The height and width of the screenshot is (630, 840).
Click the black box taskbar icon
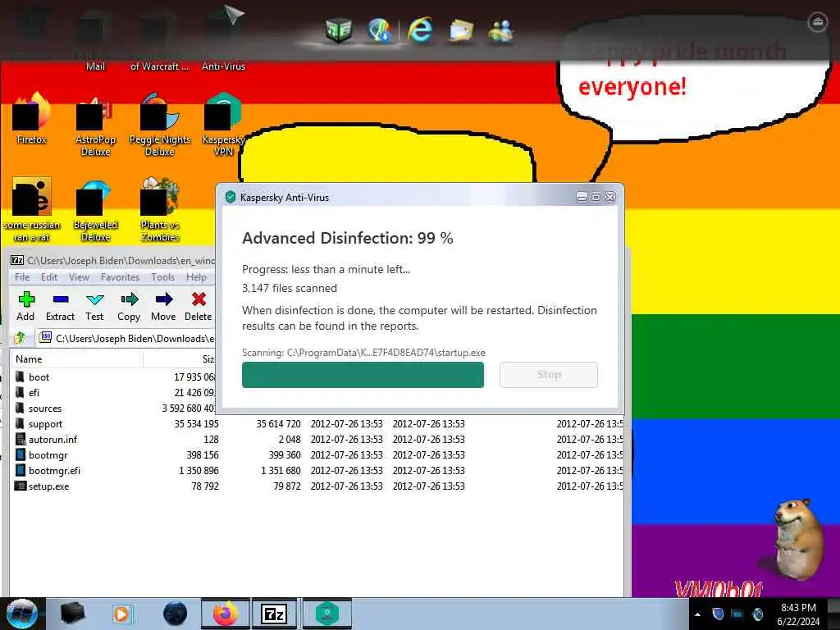point(72,614)
